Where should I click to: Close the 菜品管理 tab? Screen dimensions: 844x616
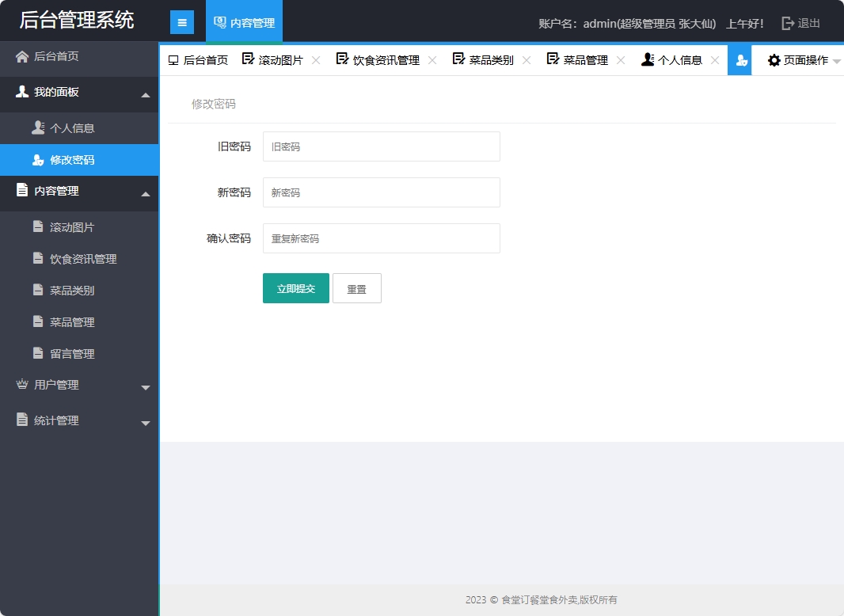pos(621,59)
